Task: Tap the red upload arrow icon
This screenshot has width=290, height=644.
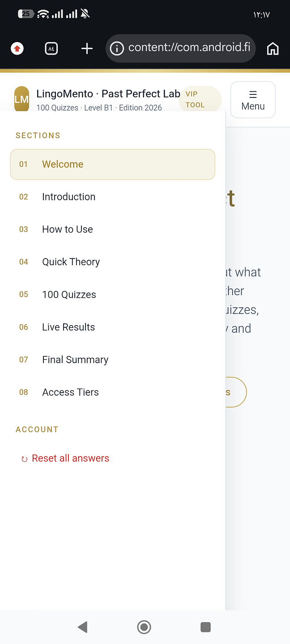Action: point(17,48)
